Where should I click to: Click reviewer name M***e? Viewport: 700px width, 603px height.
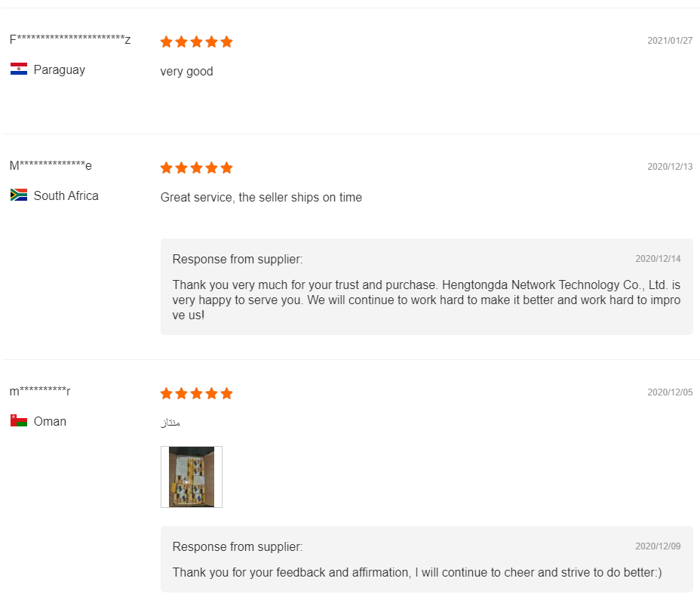click(51, 166)
